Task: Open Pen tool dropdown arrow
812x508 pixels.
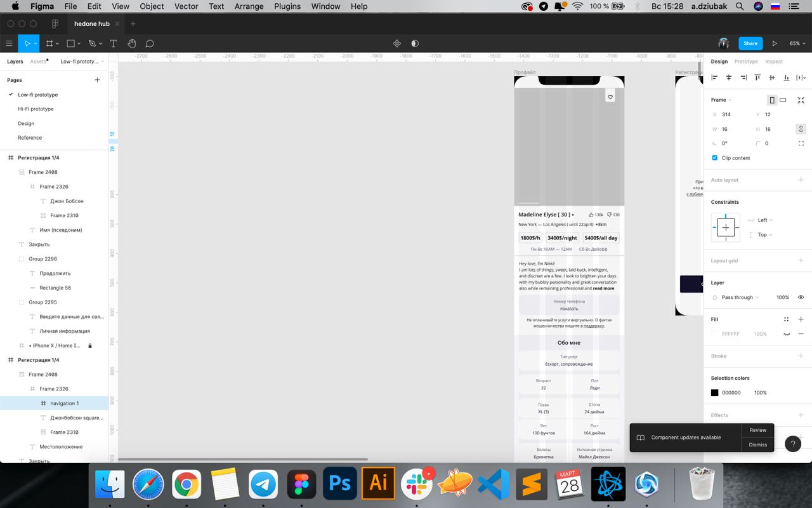Action: pyautogui.click(x=100, y=44)
